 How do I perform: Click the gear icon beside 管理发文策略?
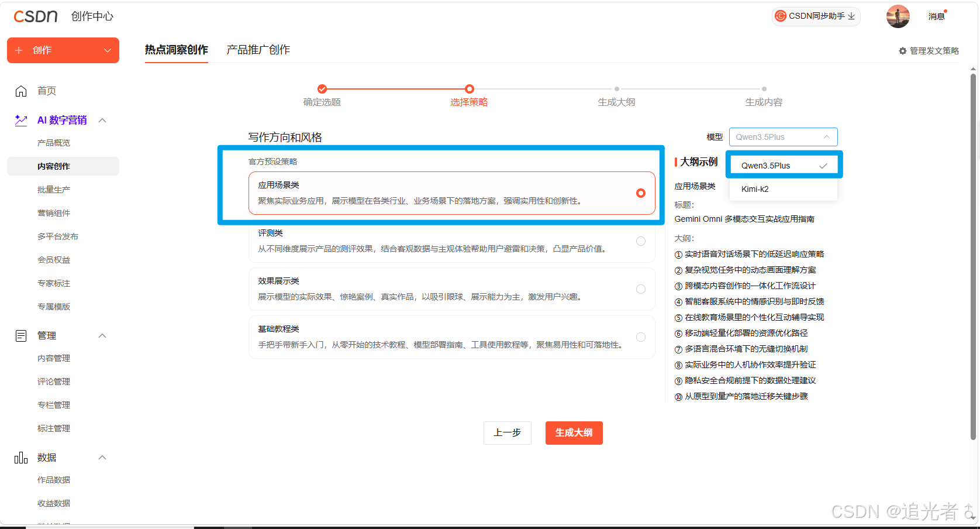pyautogui.click(x=903, y=51)
